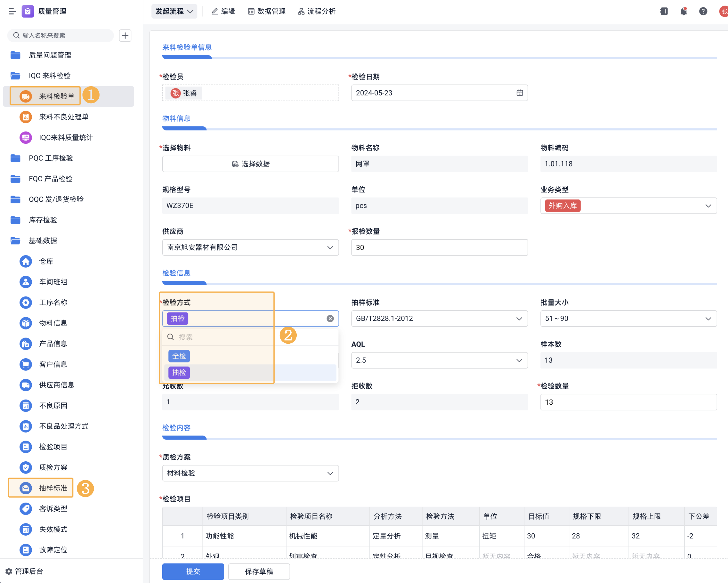Switch to the 数据管理 tab
This screenshot has height=583, width=728.
pyautogui.click(x=267, y=11)
